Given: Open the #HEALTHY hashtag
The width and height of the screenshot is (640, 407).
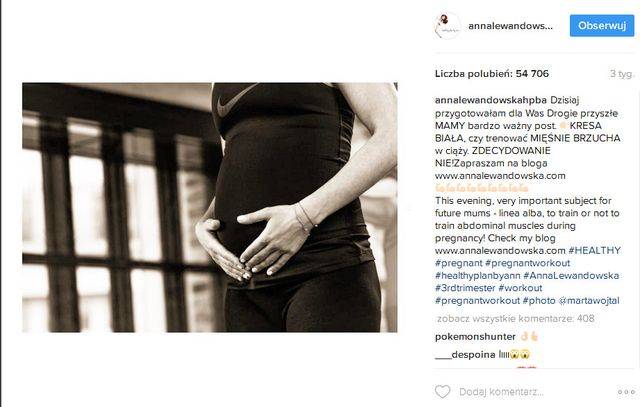Looking at the screenshot, I should 594,250.
